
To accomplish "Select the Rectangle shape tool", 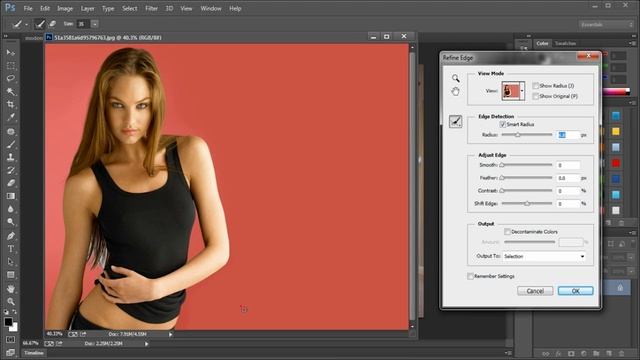I will coord(11,275).
